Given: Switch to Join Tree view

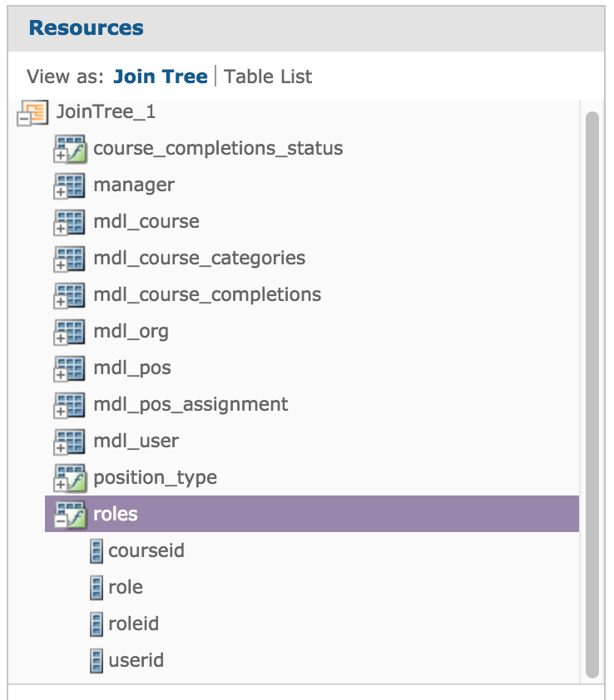Looking at the screenshot, I should tap(160, 77).
